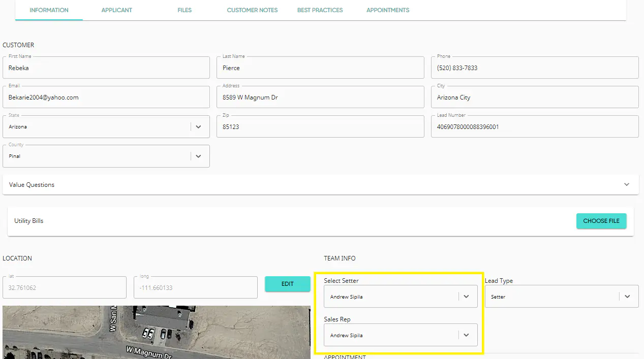Click the lat coordinate field
The image size is (644, 359).
tap(65, 287)
